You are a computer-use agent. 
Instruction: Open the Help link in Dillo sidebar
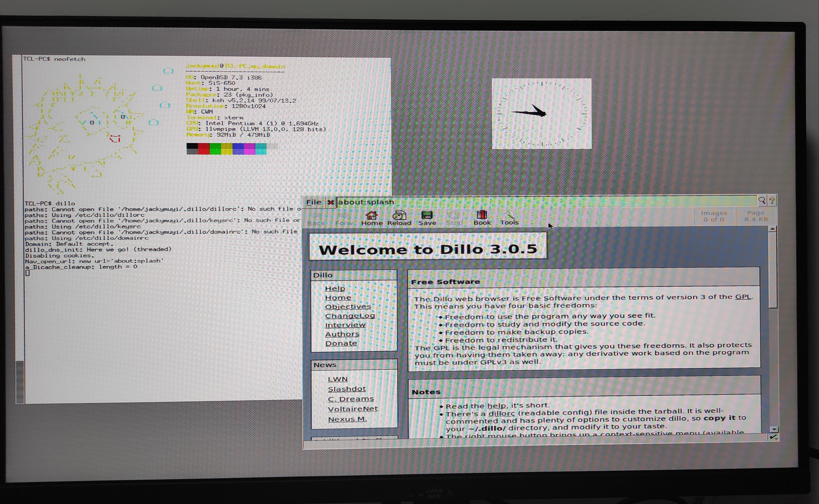335,288
